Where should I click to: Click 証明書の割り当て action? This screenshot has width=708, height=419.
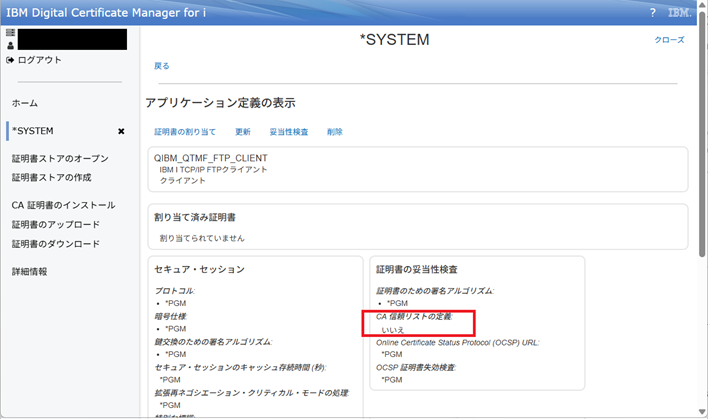(185, 132)
